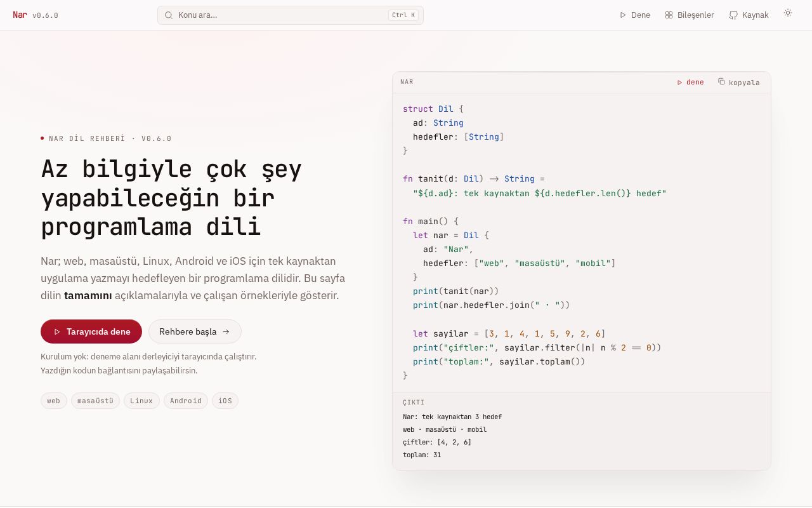Click the 'iOS' platform tag

(x=225, y=401)
